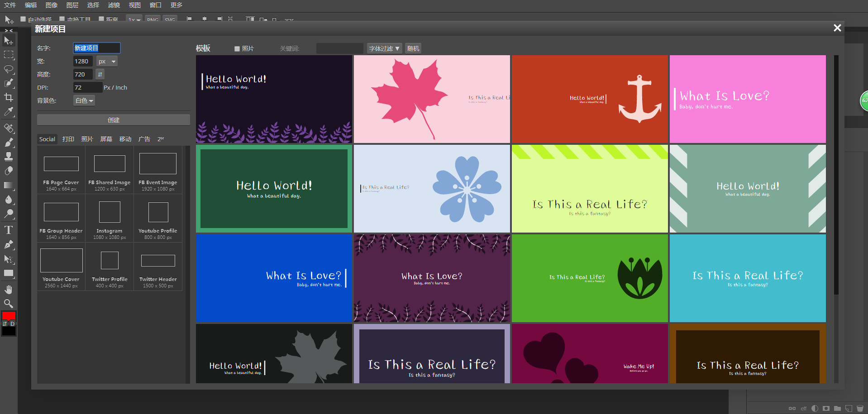The height and width of the screenshot is (414, 868).
Task: Select the Lasso tool
Action: pos(9,69)
